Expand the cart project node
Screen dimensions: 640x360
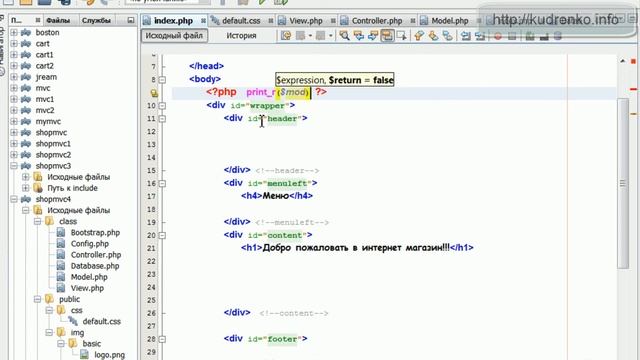click(14, 43)
